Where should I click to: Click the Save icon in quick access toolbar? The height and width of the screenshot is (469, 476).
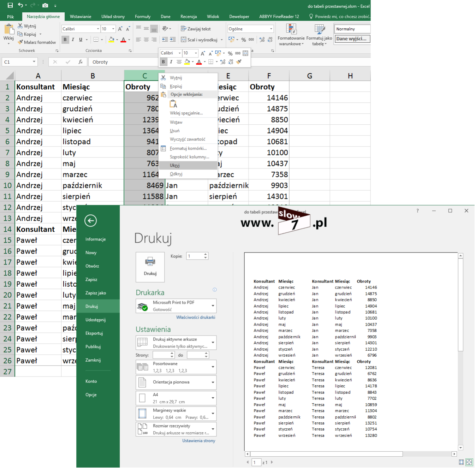pyautogui.click(x=10, y=5)
